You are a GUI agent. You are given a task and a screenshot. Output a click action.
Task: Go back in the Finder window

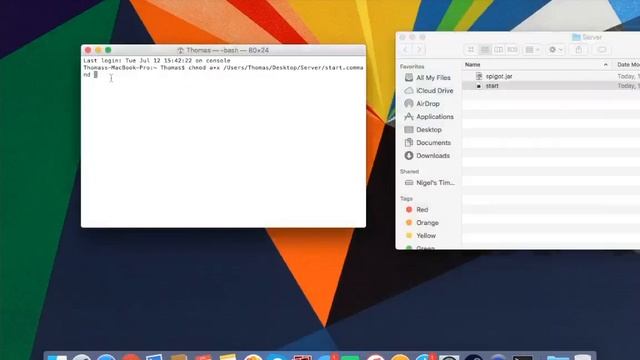406,50
